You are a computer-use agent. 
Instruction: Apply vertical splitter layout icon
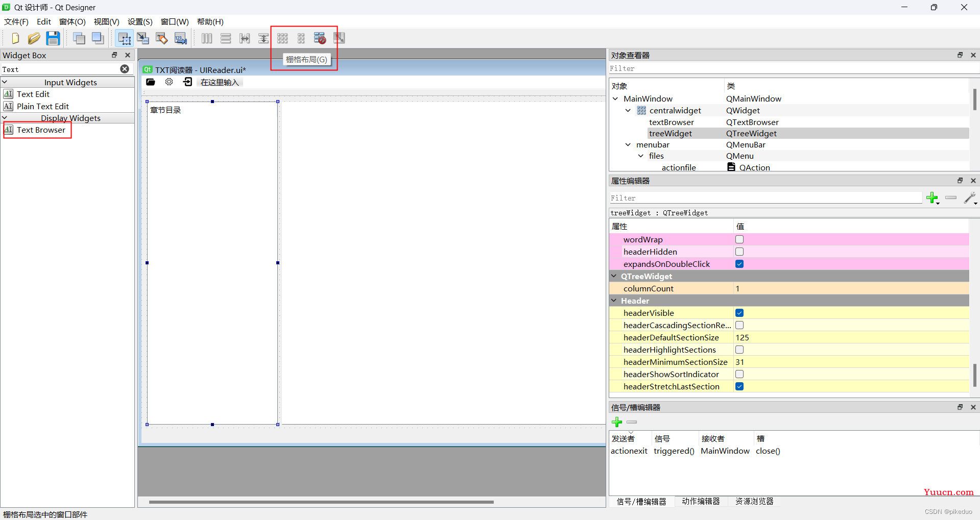(264, 38)
